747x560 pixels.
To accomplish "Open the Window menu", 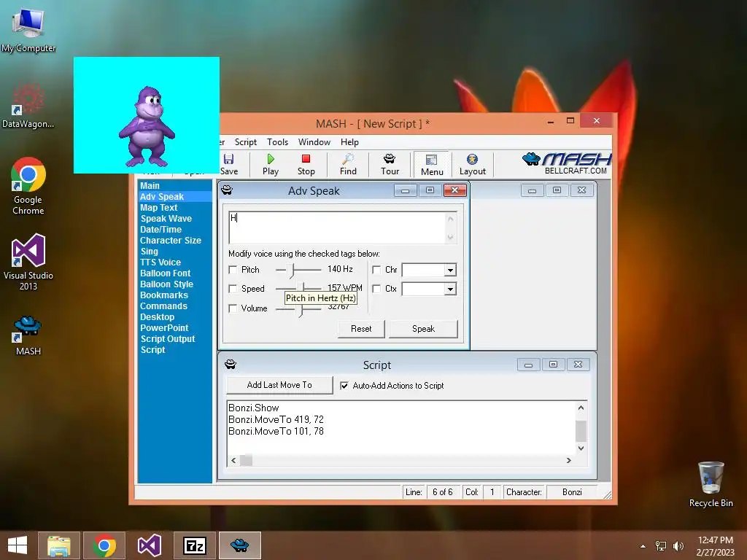I will point(314,142).
